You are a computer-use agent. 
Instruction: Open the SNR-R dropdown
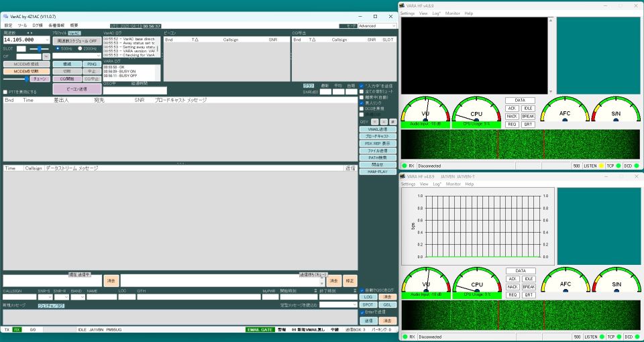point(66,297)
